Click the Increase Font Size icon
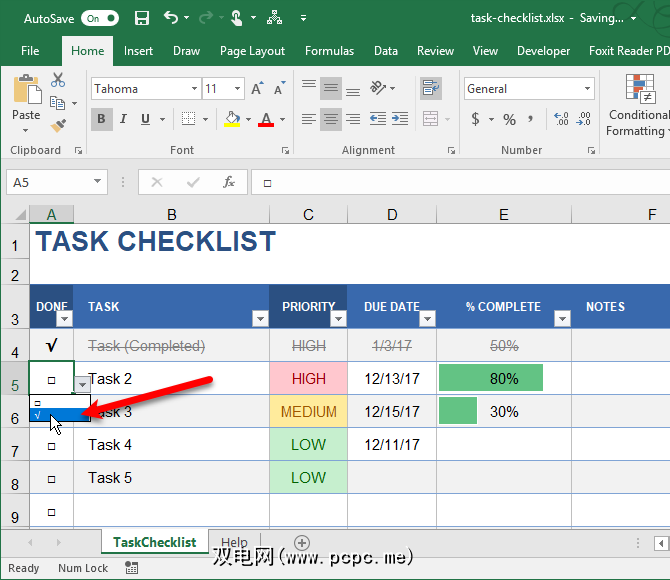Image resolution: width=670 pixels, height=580 pixels. [257, 89]
